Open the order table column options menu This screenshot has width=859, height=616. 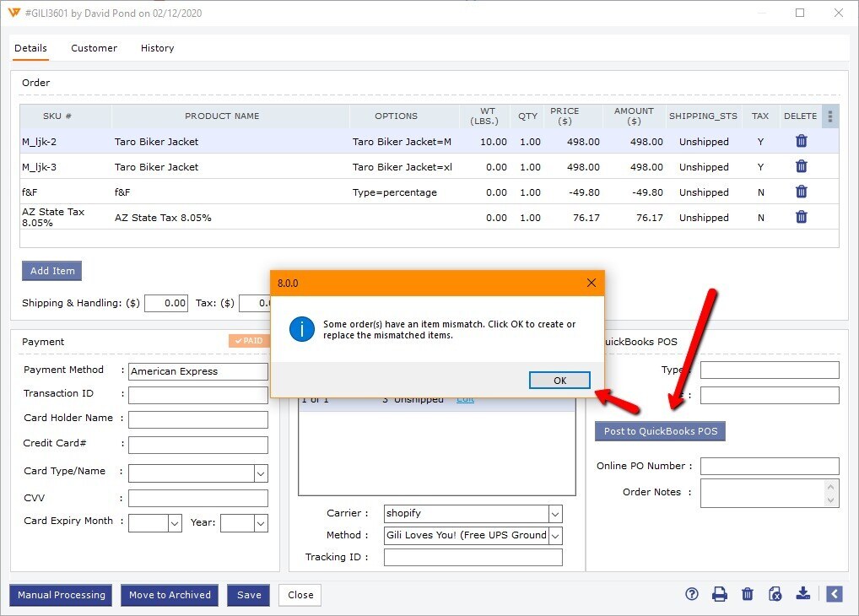pyautogui.click(x=830, y=116)
